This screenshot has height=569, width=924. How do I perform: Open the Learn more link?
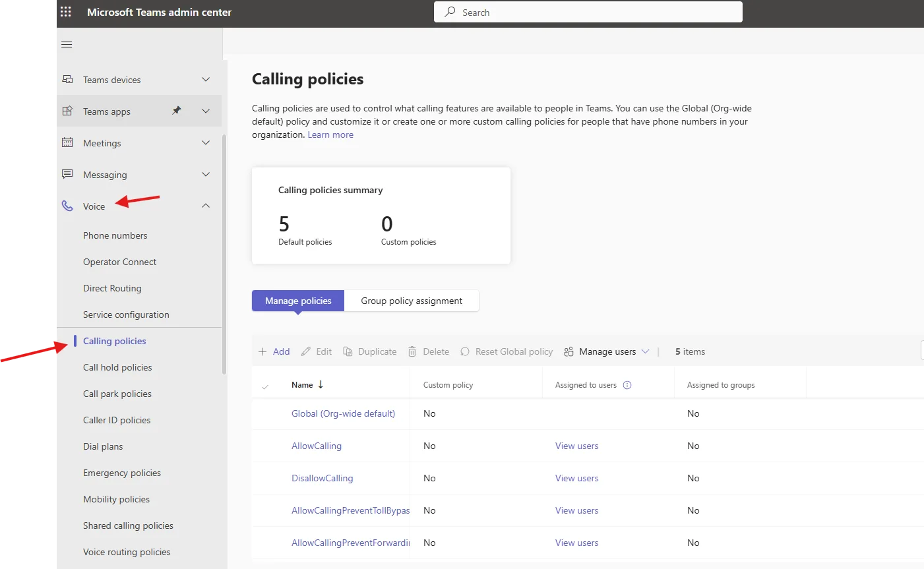(x=330, y=135)
